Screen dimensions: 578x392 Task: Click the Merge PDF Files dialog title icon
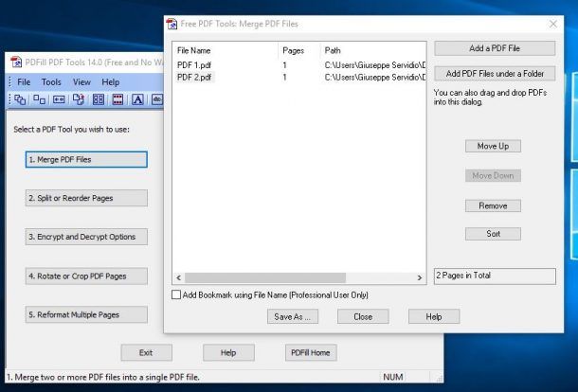pyautogui.click(x=172, y=24)
